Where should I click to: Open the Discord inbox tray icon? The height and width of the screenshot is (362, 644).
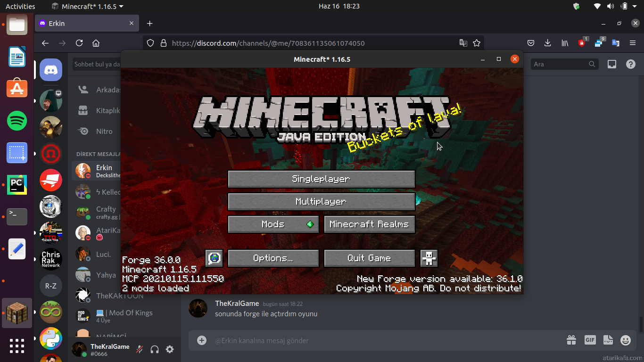[x=612, y=64]
